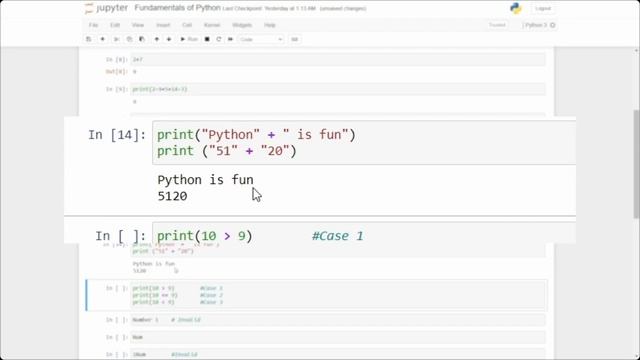Screen dimensions: 640x360
Task: Click the Python 3 kernel indicator
Action: point(539,25)
